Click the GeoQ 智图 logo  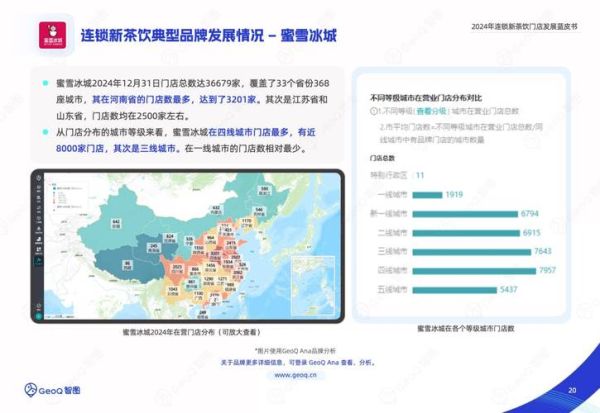click(x=53, y=389)
